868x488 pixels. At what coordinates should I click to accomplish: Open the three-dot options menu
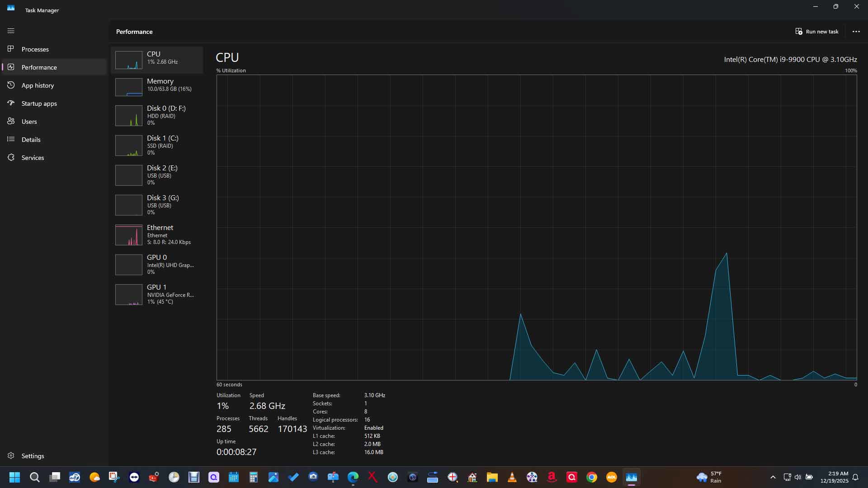(856, 31)
